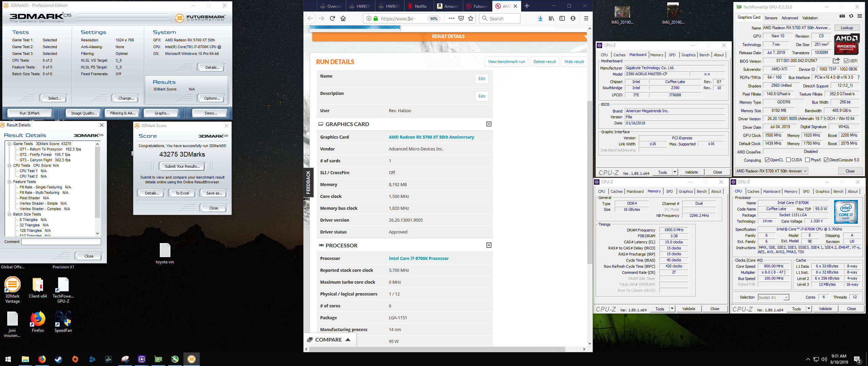The height and width of the screenshot is (366, 868).
Task: Click the Bus Interface question mark icon
Action: 859,77
